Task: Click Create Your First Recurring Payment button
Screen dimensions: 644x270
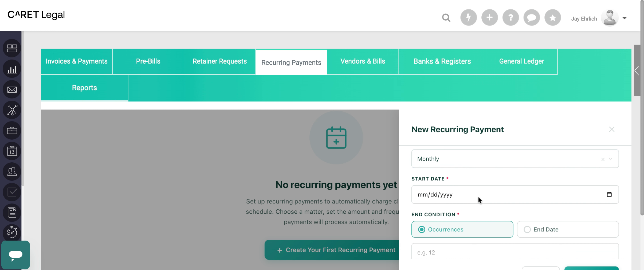Action: 332,250
